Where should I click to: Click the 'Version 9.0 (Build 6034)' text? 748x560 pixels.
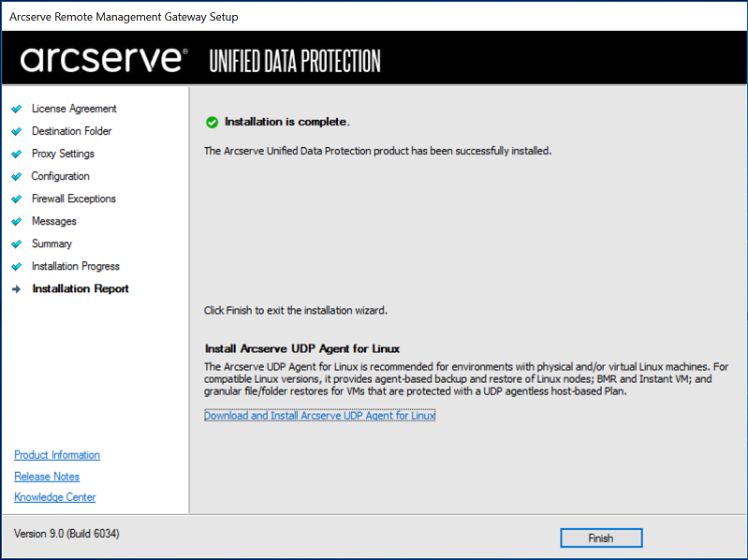click(x=66, y=533)
